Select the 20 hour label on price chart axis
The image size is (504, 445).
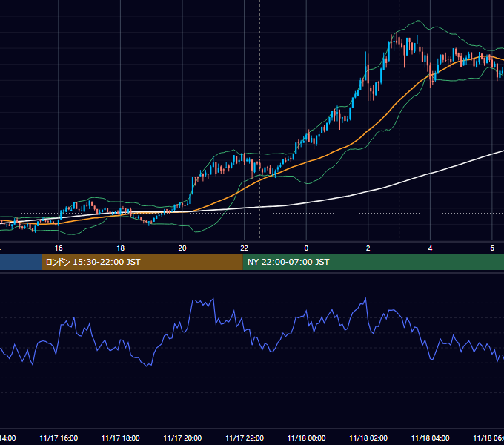click(182, 248)
